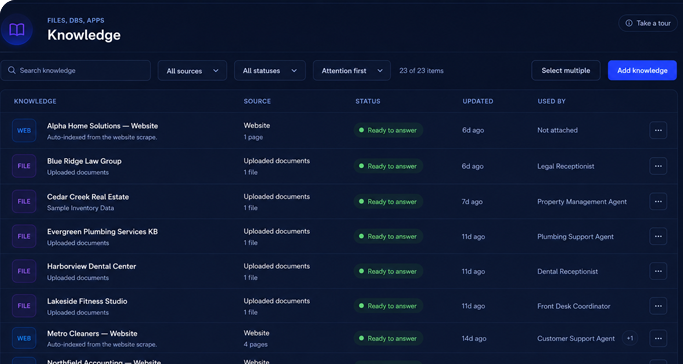Click the KNOWLEDGE column header
683x364 pixels.
pyautogui.click(x=35, y=101)
